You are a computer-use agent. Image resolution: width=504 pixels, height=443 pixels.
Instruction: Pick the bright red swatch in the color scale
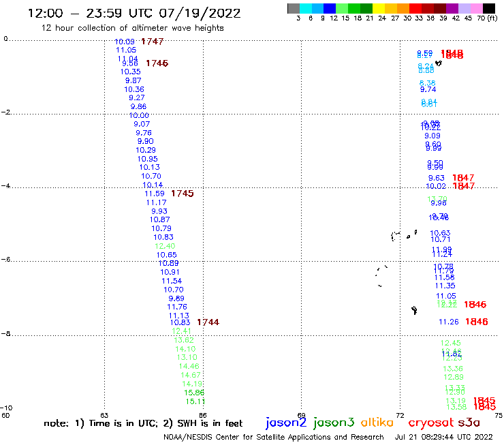tap(415, 8)
